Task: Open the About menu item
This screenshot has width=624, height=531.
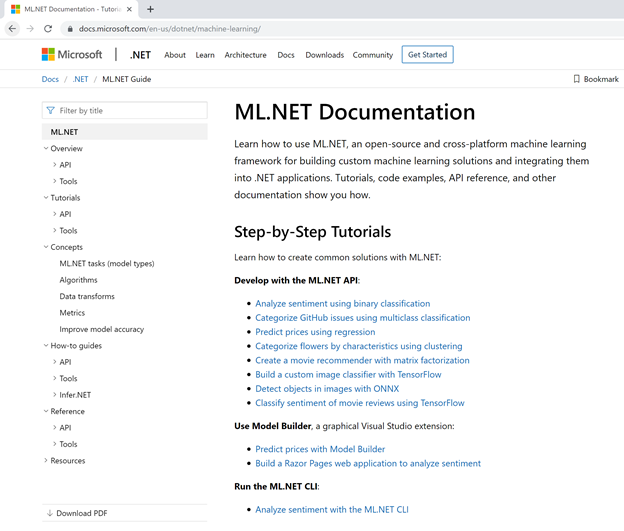Action: tap(175, 55)
